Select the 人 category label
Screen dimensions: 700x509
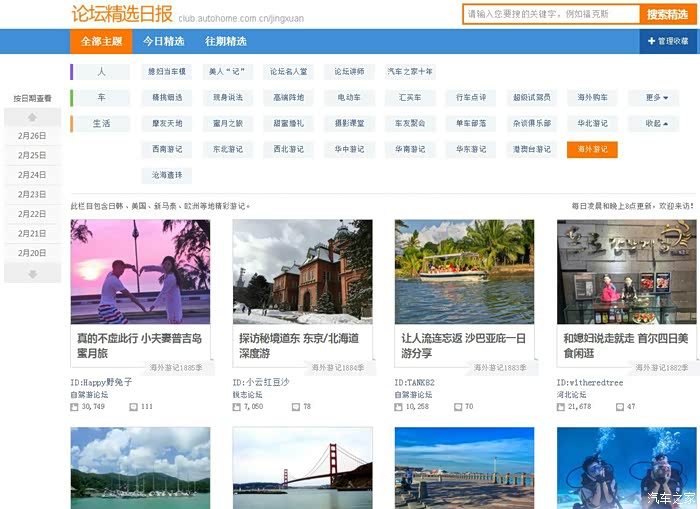(101, 72)
